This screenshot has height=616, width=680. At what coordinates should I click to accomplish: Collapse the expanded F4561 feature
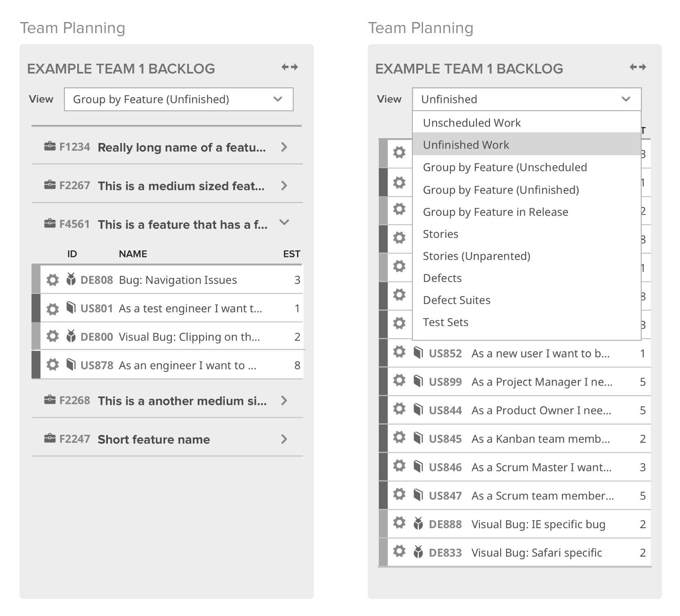pyautogui.click(x=284, y=223)
